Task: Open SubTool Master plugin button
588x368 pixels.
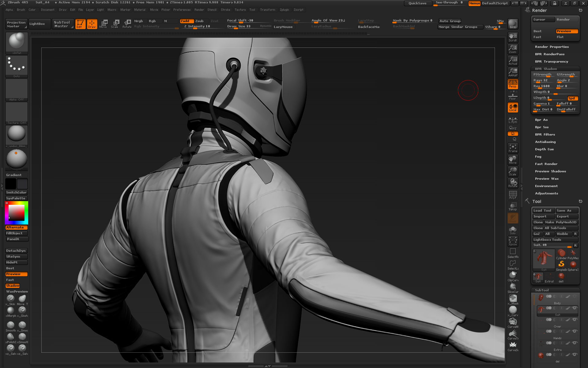Action: 63,24
